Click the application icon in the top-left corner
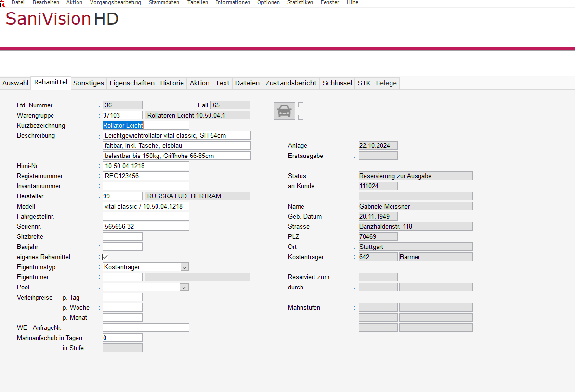 tap(2, 3)
